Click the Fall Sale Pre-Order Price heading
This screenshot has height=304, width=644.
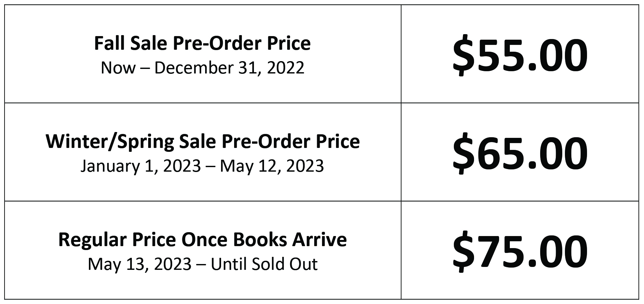point(203,43)
